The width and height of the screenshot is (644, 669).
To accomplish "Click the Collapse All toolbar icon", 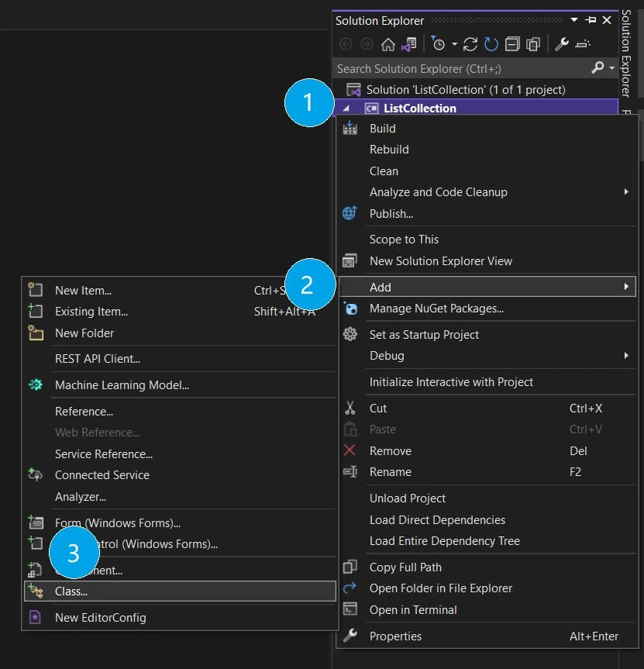I will point(512,44).
